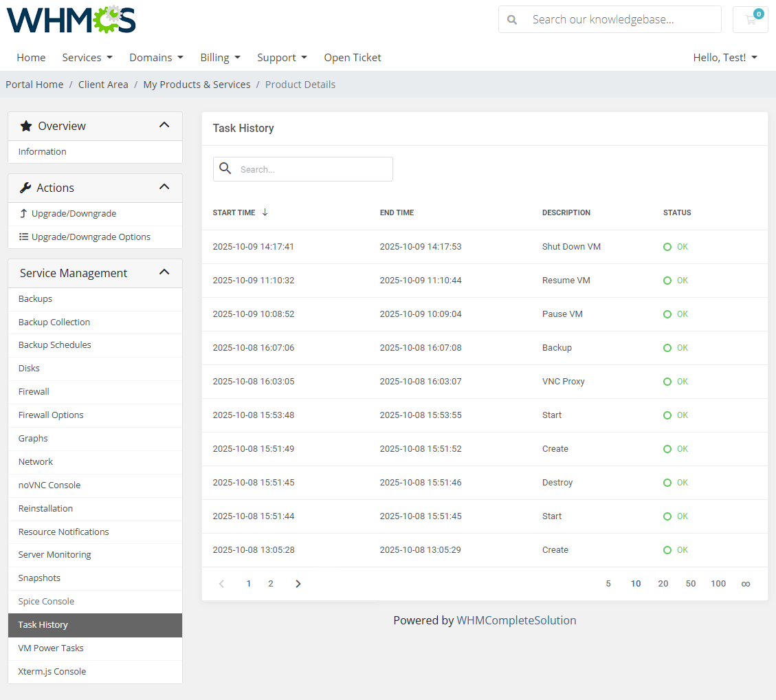Sort by Description column header

tap(566, 212)
